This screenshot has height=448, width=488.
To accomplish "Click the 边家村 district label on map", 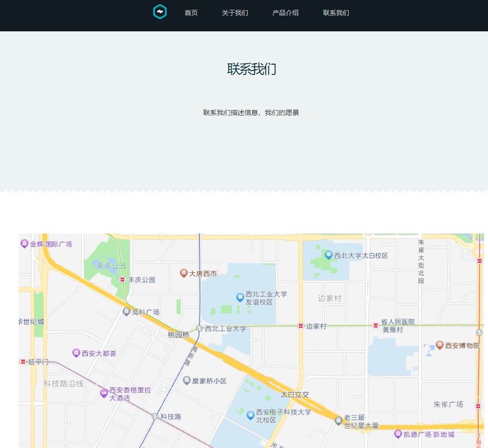I will pyautogui.click(x=330, y=298).
